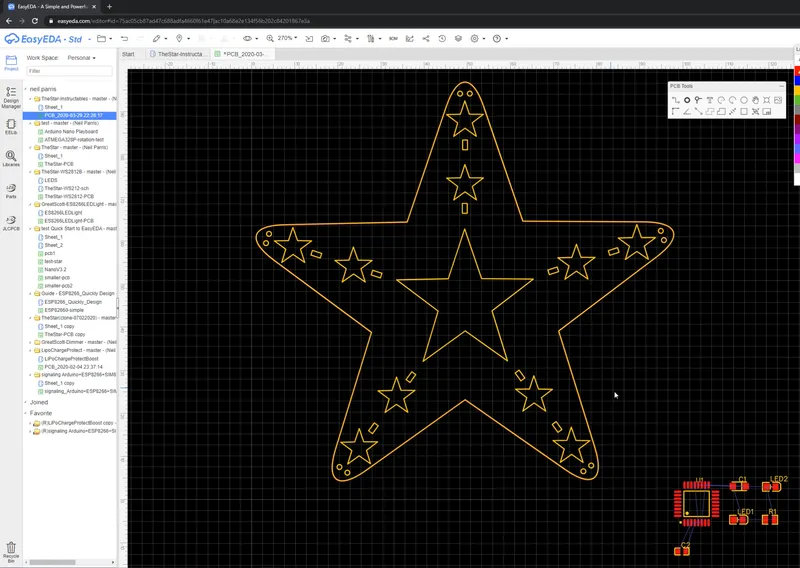Select the Track routing tool in PCB Tools
Screen dimensions: 800x568
[x=676, y=100]
